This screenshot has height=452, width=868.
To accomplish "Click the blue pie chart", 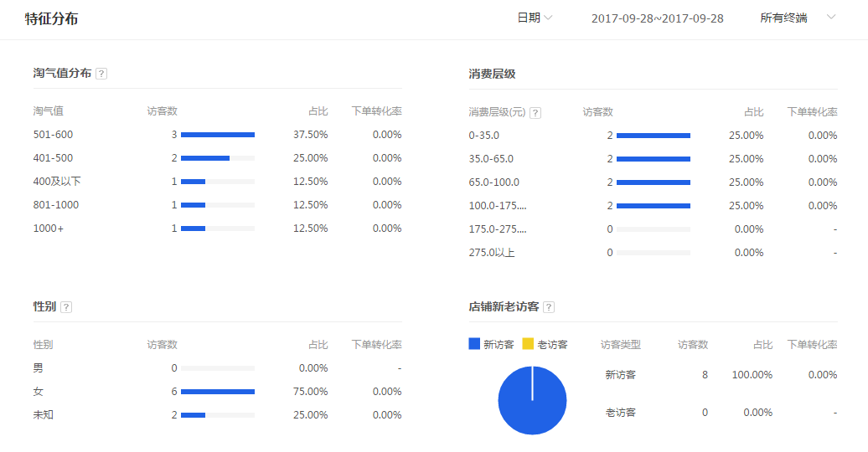I will click(x=532, y=401).
